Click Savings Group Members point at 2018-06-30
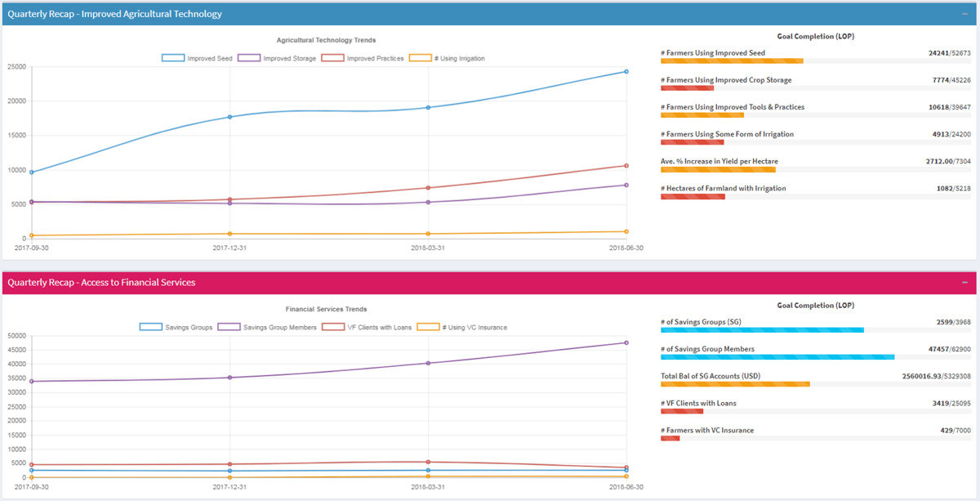Image resolution: width=980 pixels, height=501 pixels. [626, 342]
